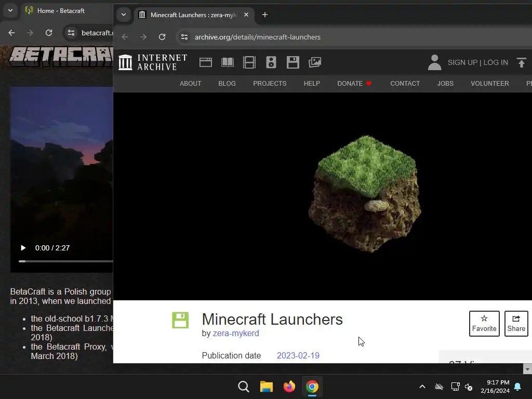Screen dimensions: 532x399
Task: Click the Betacraft video progress bar
Action: [x=66, y=261]
